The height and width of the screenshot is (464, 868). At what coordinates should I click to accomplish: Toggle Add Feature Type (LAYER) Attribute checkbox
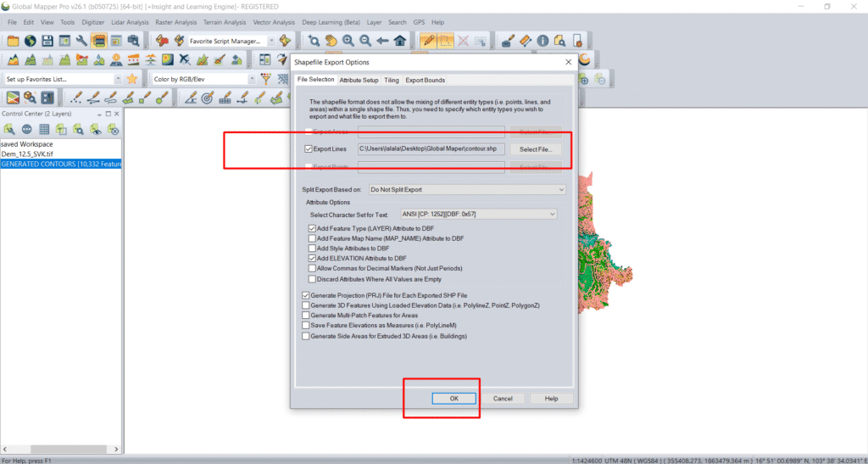tap(312, 228)
